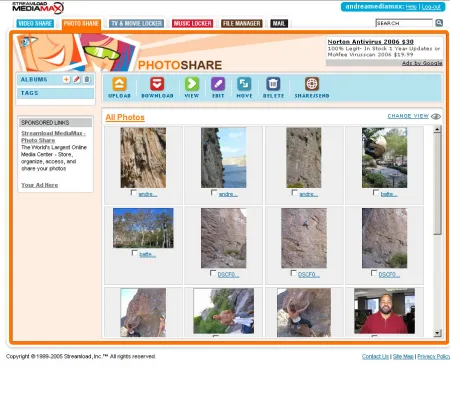Add a new album with the plus icon
450x400 pixels.
[66, 79]
